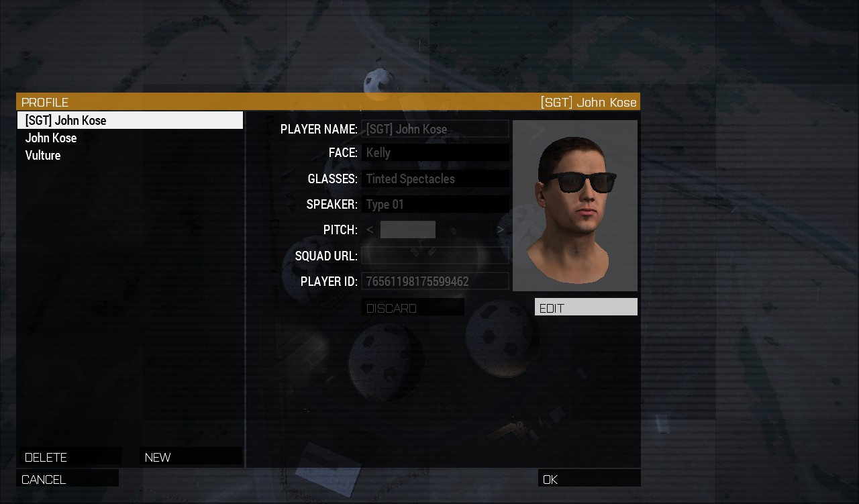The image size is (859, 504).
Task: Open the Face selector showing Kelly
Action: point(435,153)
